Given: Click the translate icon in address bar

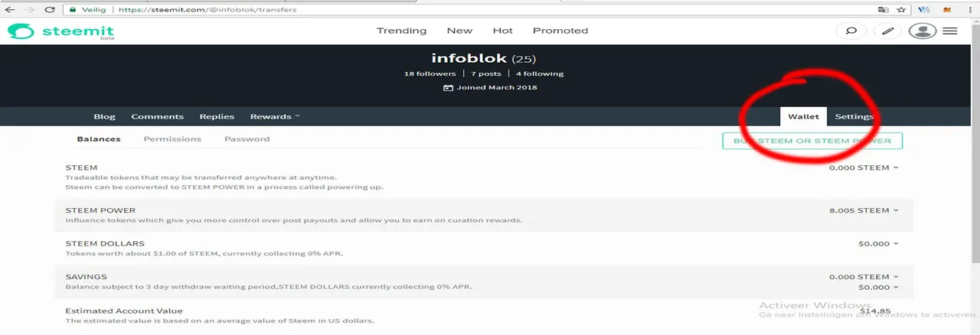Looking at the screenshot, I should (x=884, y=10).
